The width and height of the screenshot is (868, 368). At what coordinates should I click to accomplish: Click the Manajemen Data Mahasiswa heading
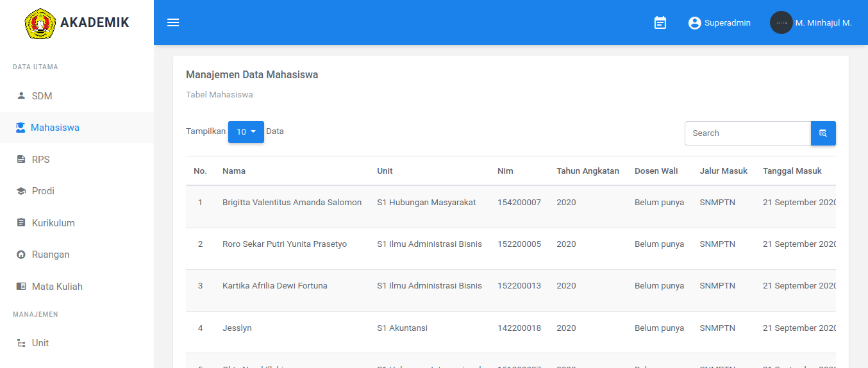(x=252, y=74)
